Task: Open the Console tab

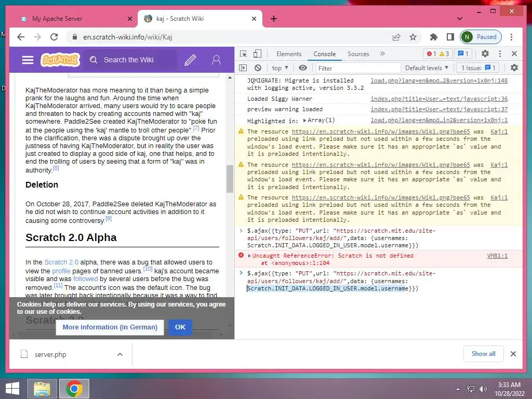Action: click(324, 54)
